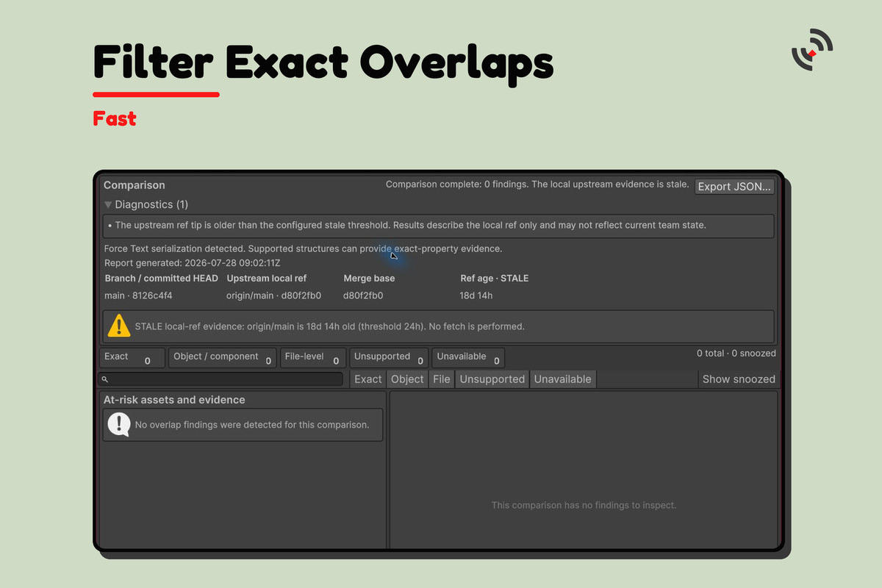Click the 'At-risk assets and evidence' heading
This screenshot has width=882, height=588.
tap(174, 400)
